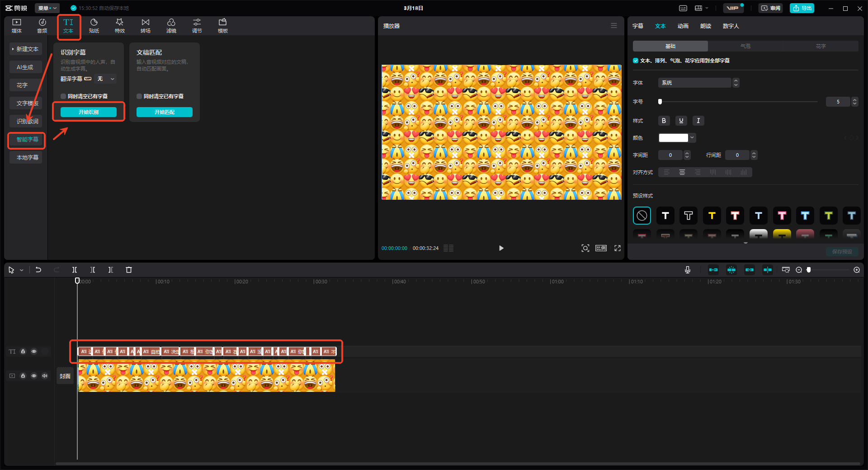868x470 pixels.
Task: Click the trim-left (delete left) tool
Action: click(93, 270)
